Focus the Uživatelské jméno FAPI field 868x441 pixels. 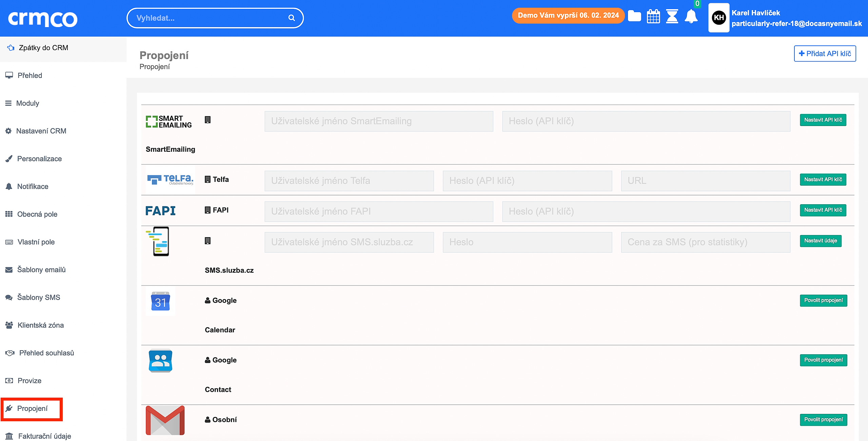(x=379, y=211)
